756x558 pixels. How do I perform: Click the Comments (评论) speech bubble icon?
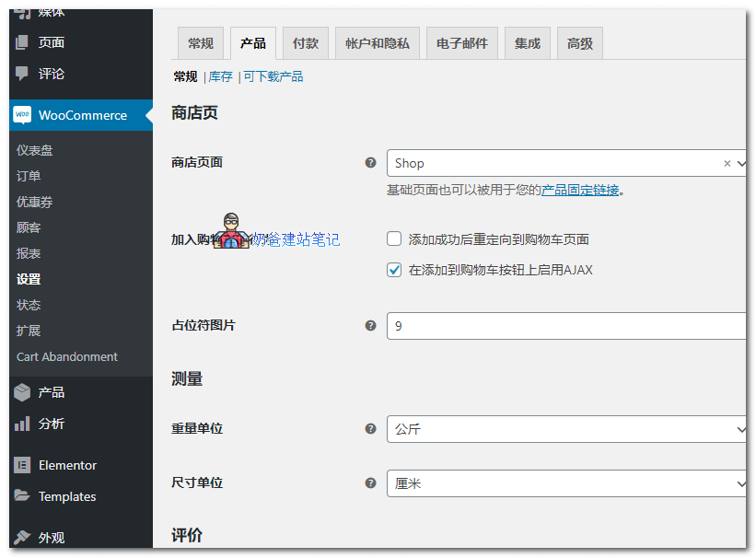click(22, 74)
